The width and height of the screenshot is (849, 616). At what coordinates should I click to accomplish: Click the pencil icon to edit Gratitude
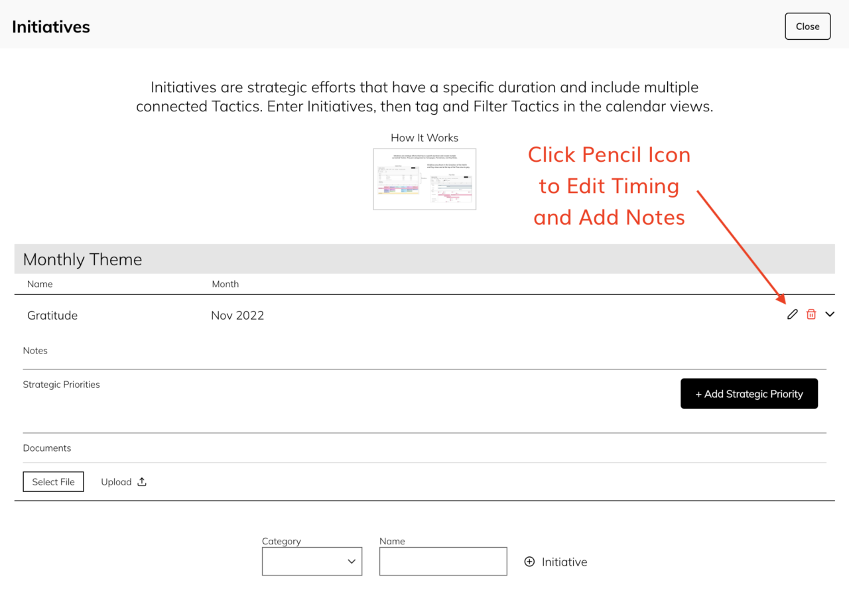click(792, 314)
